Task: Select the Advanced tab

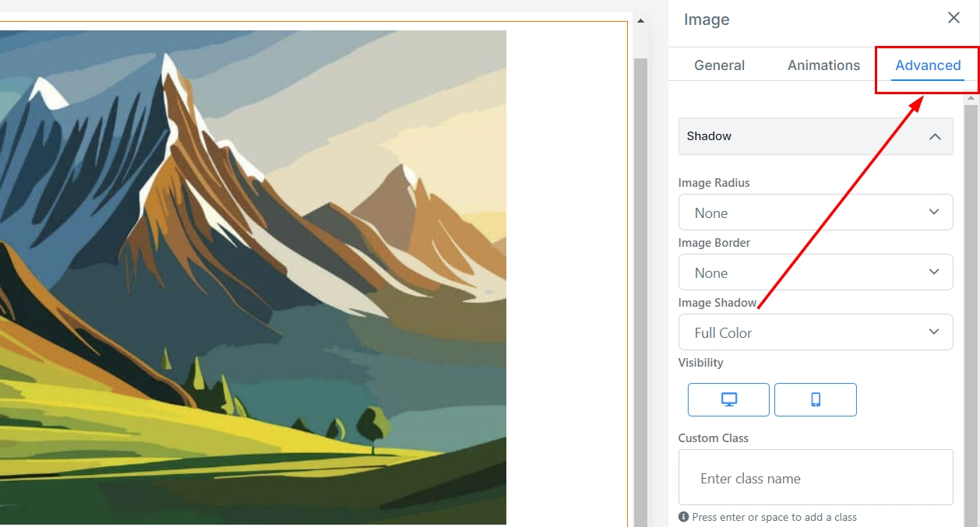Action: pos(927,65)
